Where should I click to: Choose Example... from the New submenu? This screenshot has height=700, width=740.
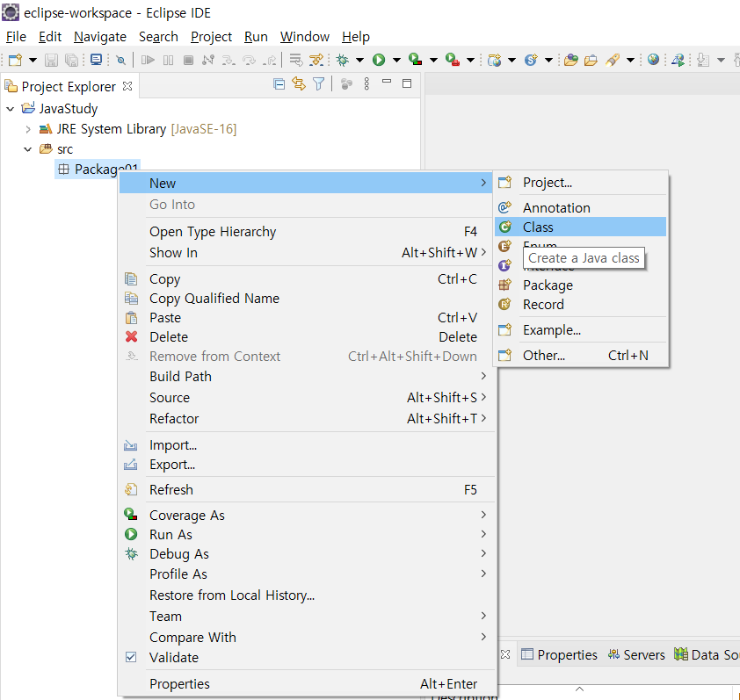[x=580, y=329]
